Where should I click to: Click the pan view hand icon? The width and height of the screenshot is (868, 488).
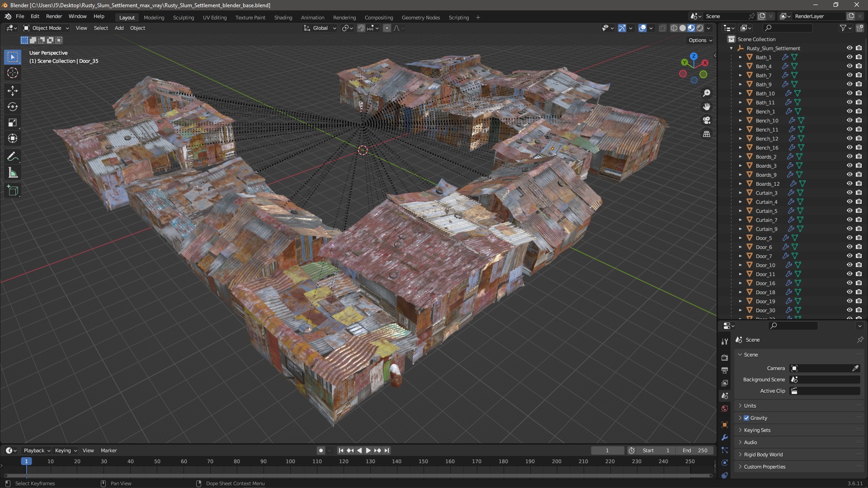pos(707,107)
